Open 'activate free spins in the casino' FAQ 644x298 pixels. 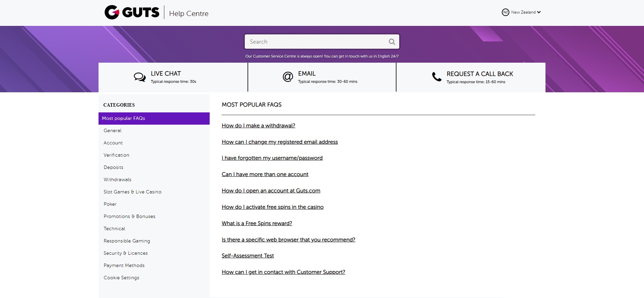[x=273, y=207]
